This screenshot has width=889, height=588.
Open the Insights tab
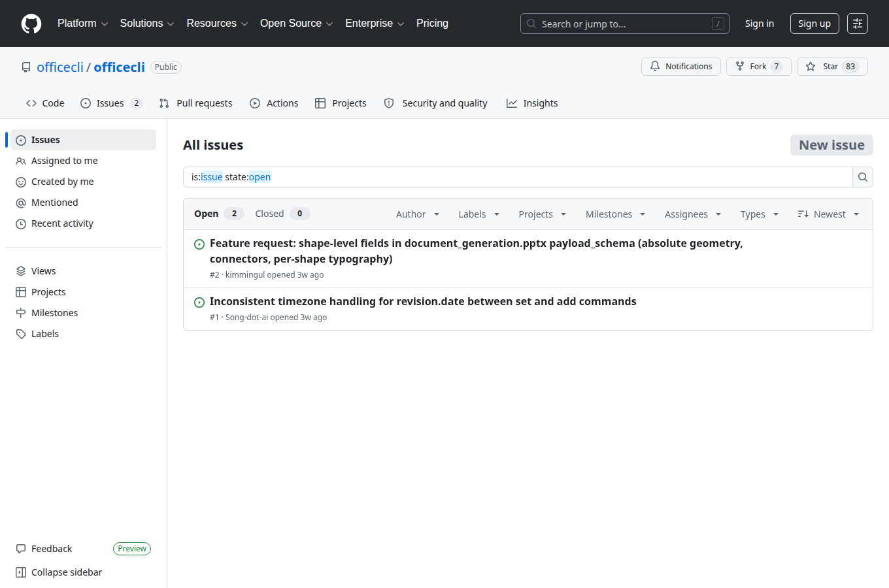click(532, 103)
